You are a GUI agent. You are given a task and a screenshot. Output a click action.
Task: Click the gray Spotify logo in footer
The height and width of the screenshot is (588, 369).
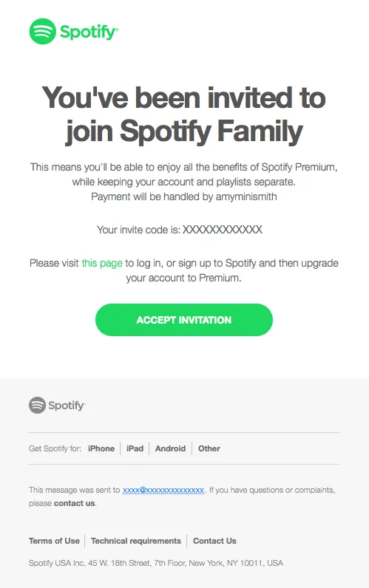click(x=57, y=405)
